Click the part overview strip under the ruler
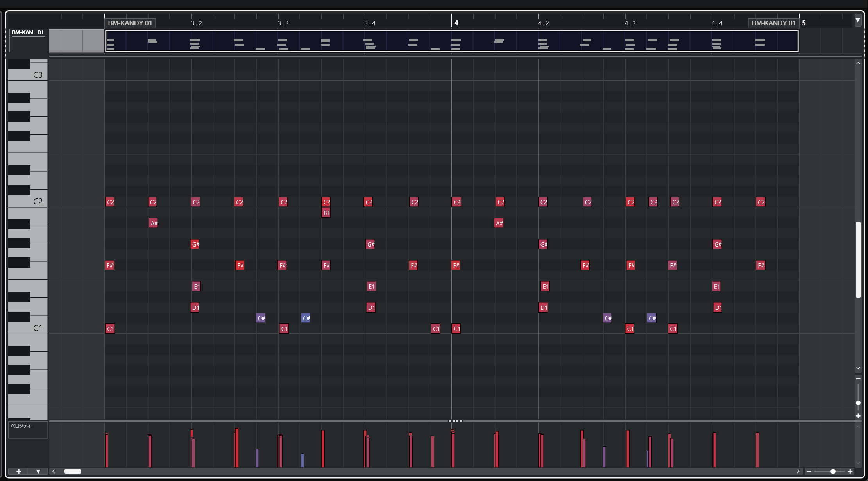Viewport: 868px width, 481px height. coord(451,41)
